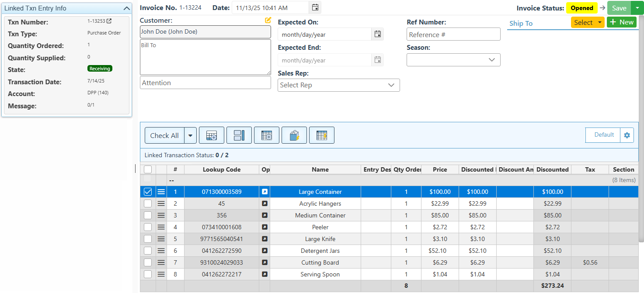This screenshot has height=293, width=644.
Task: Toggle the header select-all checkbox
Action: 148,169
